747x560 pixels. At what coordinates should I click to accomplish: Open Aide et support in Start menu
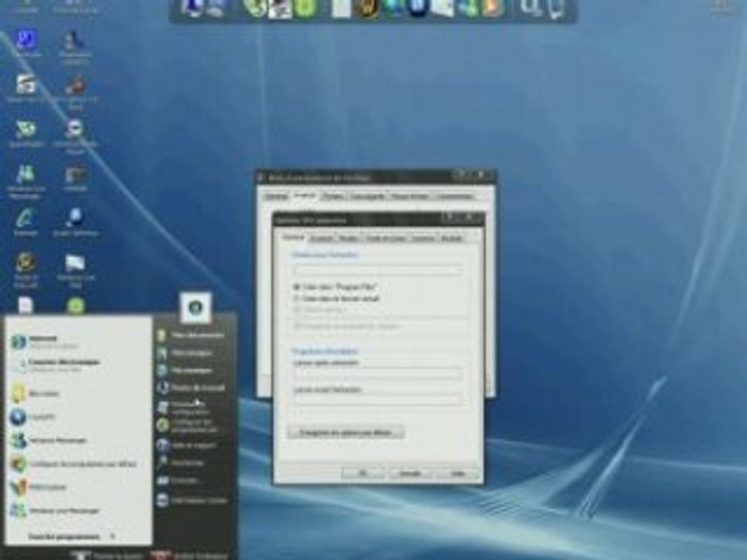pos(187,445)
